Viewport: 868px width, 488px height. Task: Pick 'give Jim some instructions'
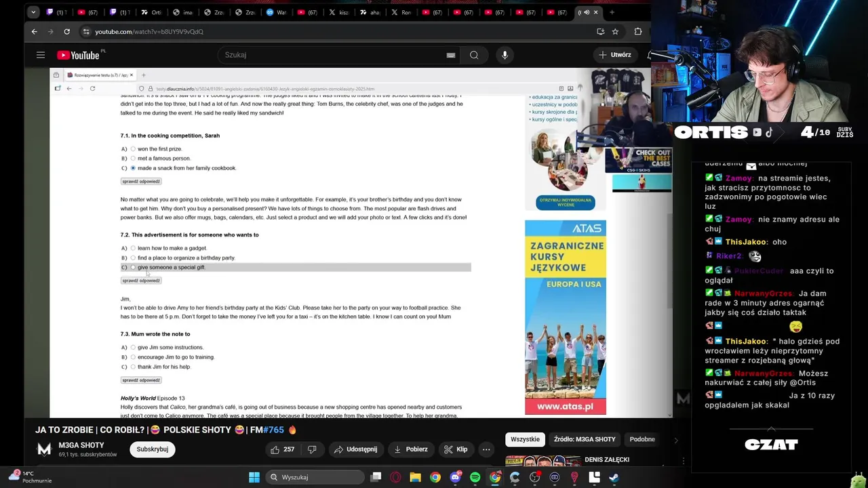click(x=133, y=348)
